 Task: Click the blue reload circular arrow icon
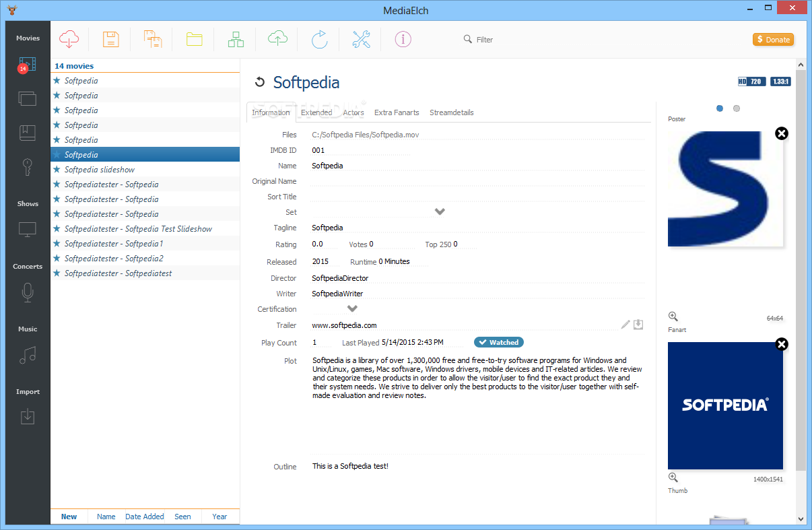click(319, 39)
